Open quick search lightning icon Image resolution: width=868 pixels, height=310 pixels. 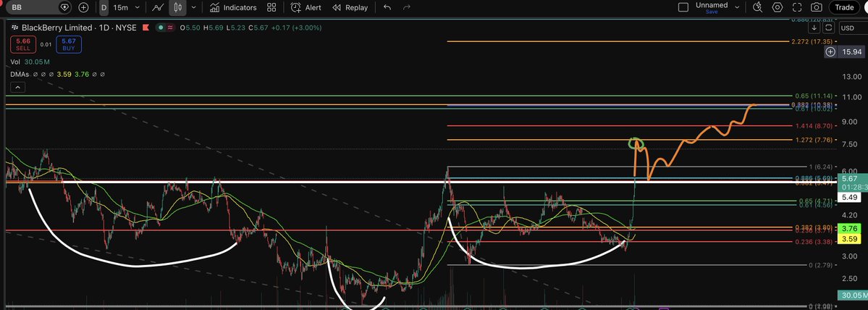[x=757, y=7]
